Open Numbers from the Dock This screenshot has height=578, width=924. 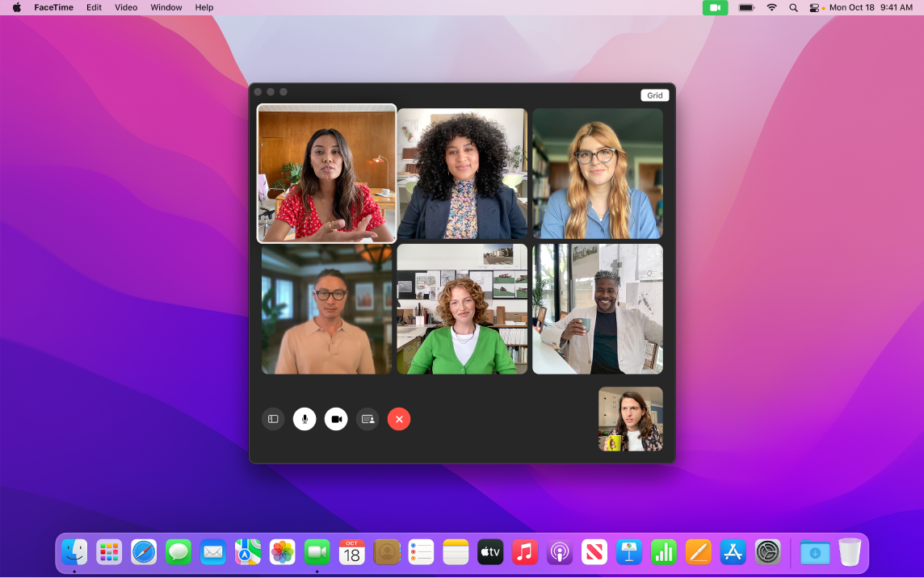662,552
